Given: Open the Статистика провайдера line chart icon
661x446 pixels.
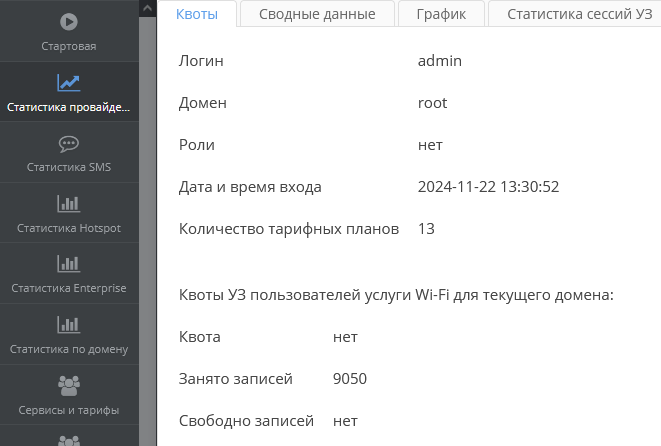Looking at the screenshot, I should tap(68, 83).
